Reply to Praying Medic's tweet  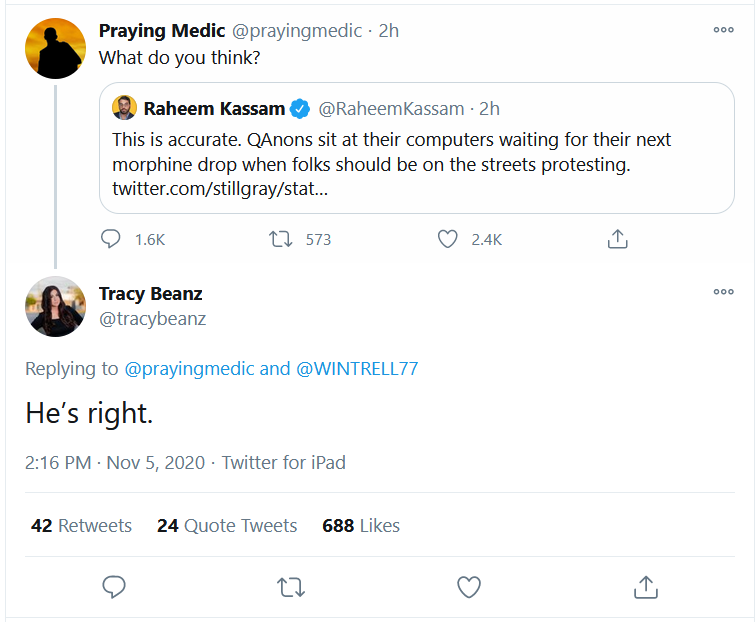coord(112,239)
